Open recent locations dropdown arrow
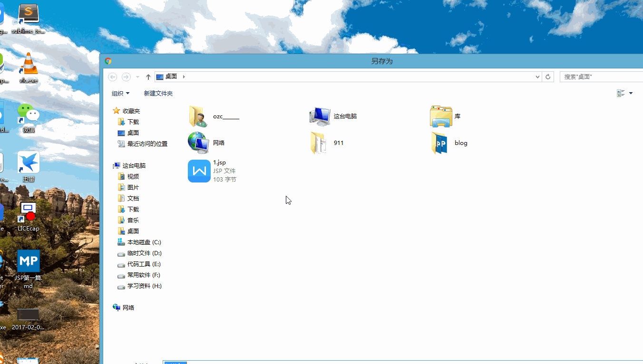The width and height of the screenshot is (643, 364). [x=138, y=77]
